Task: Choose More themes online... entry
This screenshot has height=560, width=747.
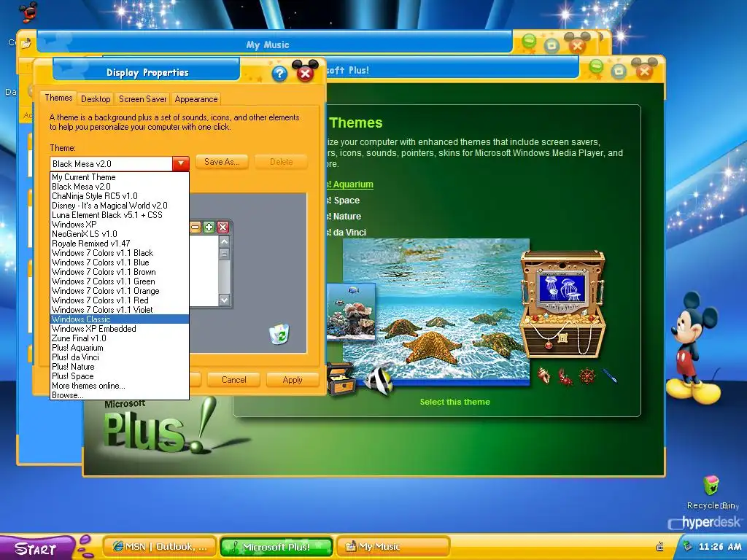Action: (120, 386)
